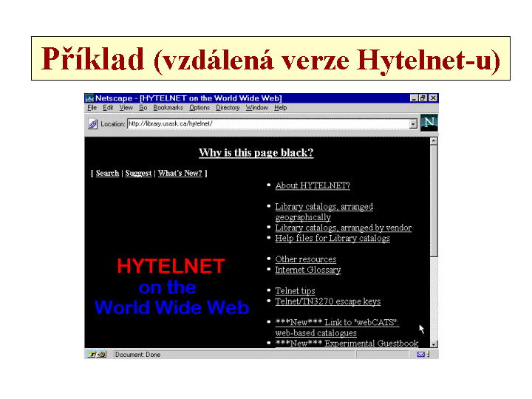This screenshot has height=399, width=532.
Task: Open the Experimental Guestbook link
Action: (x=347, y=344)
